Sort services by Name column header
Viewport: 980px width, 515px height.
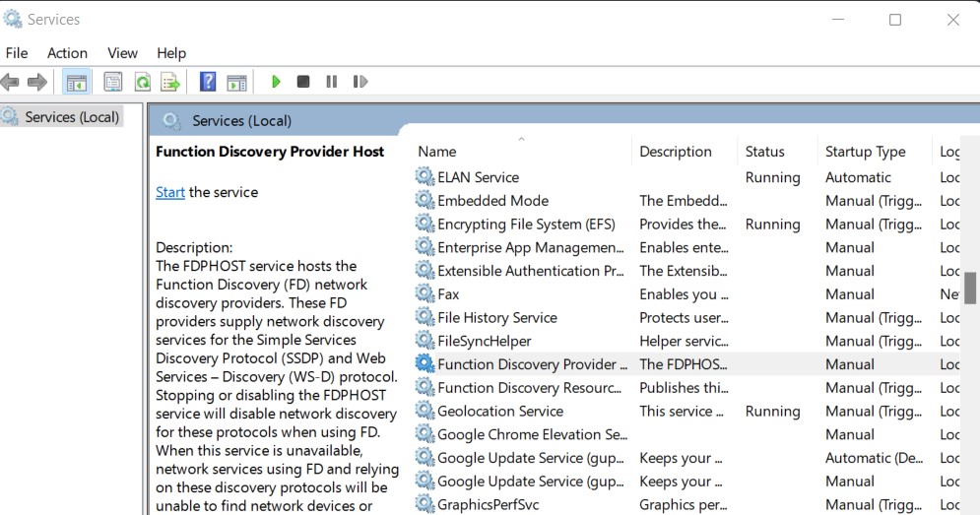437,152
